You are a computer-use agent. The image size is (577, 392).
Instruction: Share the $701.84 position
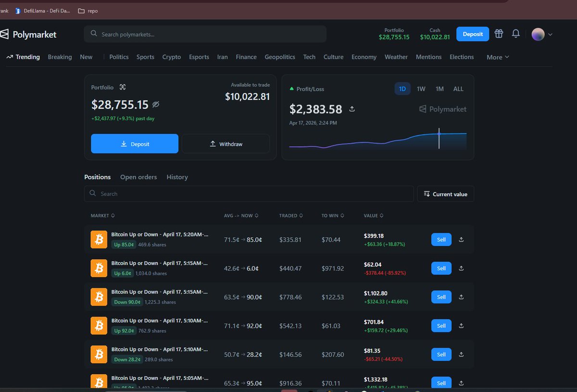461,326
